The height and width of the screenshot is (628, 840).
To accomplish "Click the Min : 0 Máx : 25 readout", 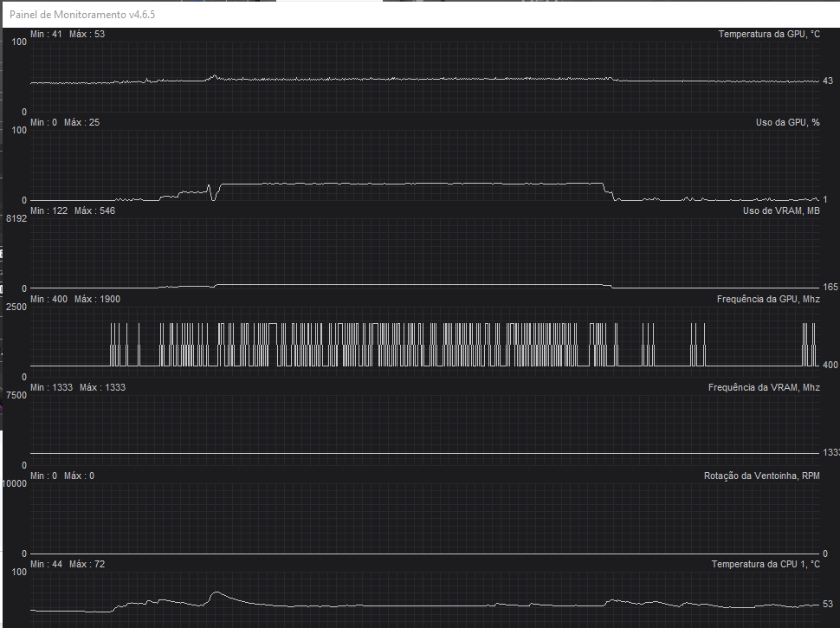I will click(x=65, y=123).
